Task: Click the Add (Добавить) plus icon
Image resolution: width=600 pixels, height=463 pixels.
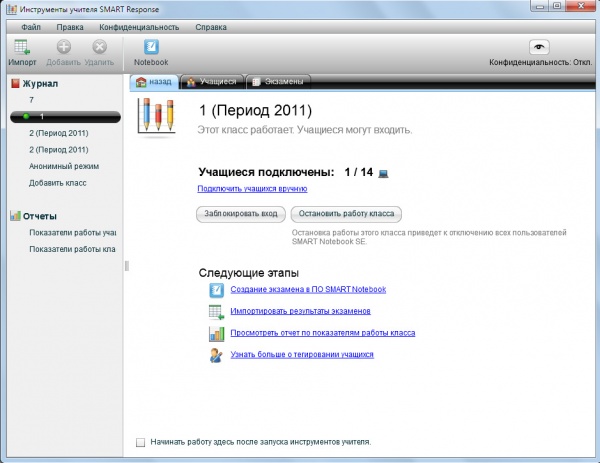Action: point(64,47)
